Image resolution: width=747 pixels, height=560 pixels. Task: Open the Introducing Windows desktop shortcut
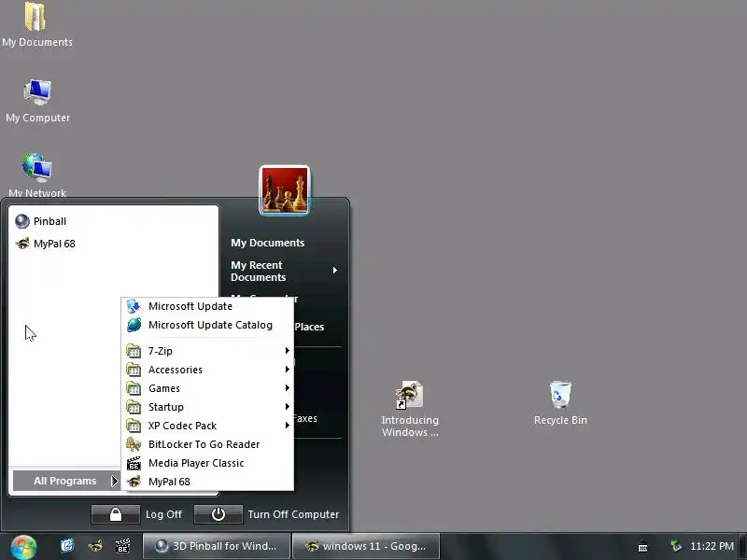click(x=409, y=395)
